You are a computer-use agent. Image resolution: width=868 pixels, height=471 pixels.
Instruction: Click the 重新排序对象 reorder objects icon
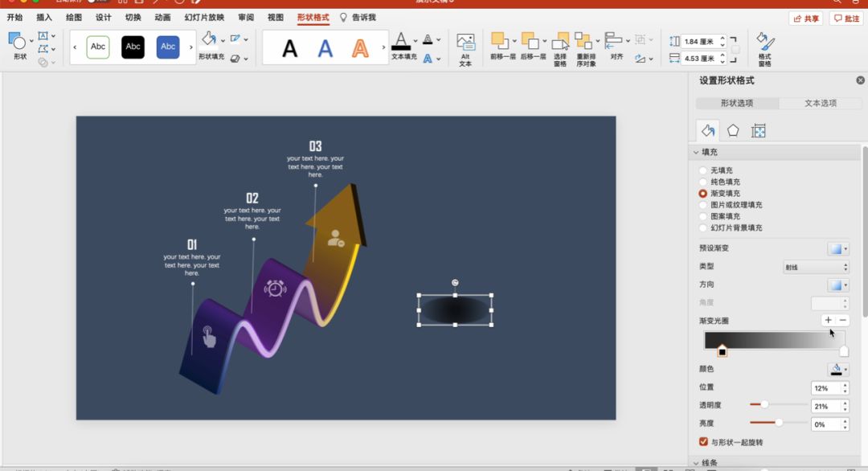(583, 41)
